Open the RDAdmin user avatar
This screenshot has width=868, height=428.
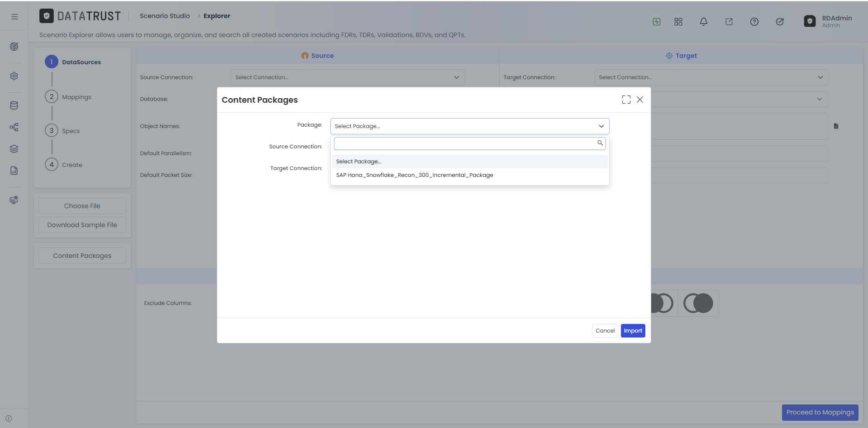point(810,21)
